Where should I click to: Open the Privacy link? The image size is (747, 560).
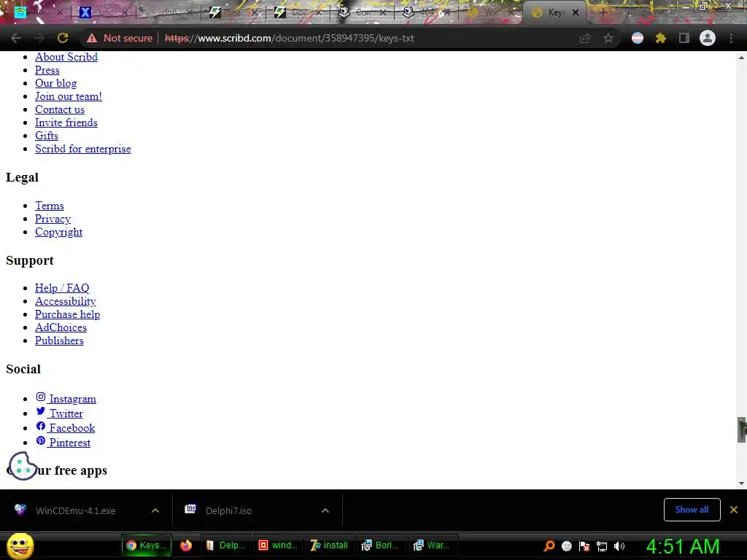pos(53,219)
